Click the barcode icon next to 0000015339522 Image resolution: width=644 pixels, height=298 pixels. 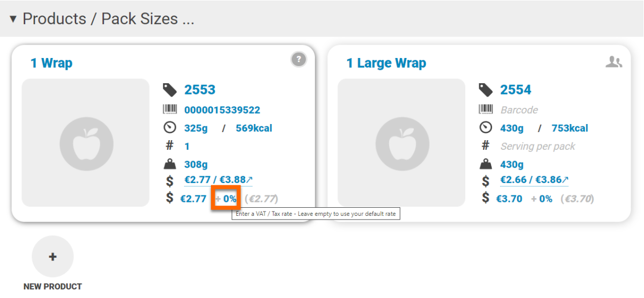170,110
